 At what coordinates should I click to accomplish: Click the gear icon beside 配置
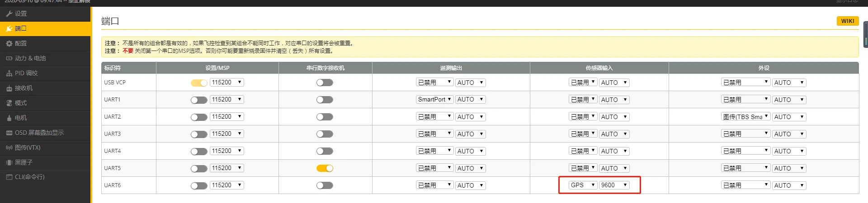[x=9, y=44]
